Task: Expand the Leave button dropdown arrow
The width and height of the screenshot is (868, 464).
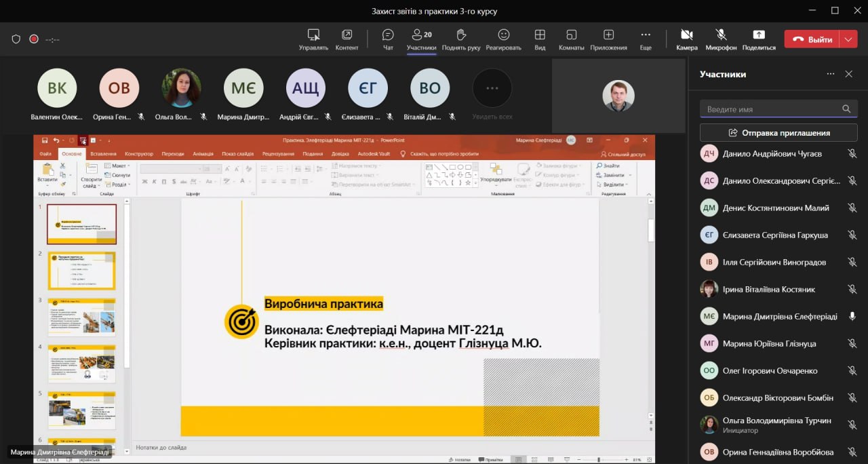Action: coord(848,39)
